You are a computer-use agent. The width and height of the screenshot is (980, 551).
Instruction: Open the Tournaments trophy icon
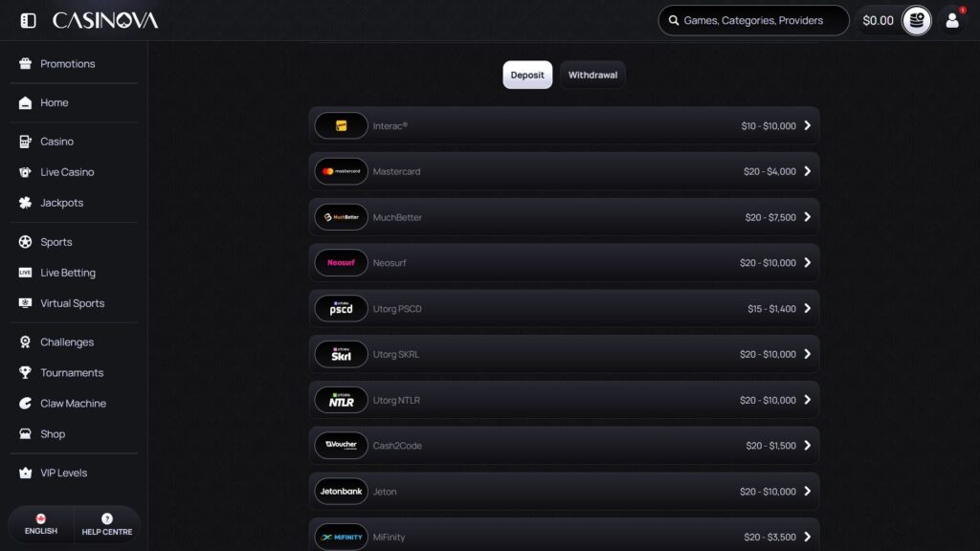pyautogui.click(x=25, y=372)
